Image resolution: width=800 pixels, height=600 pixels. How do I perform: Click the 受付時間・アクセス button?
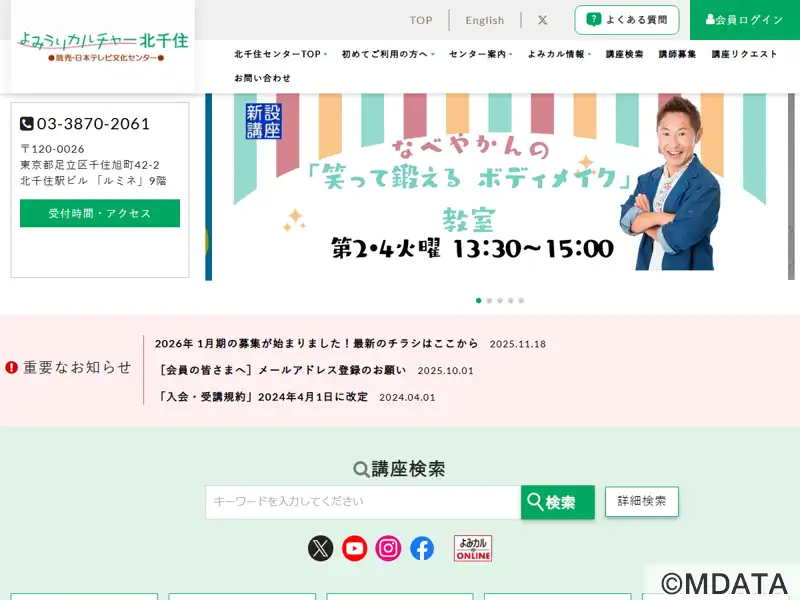point(100,213)
